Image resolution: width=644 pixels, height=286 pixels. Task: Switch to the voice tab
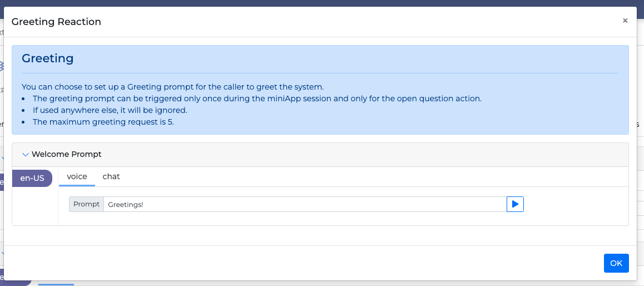[77, 176]
